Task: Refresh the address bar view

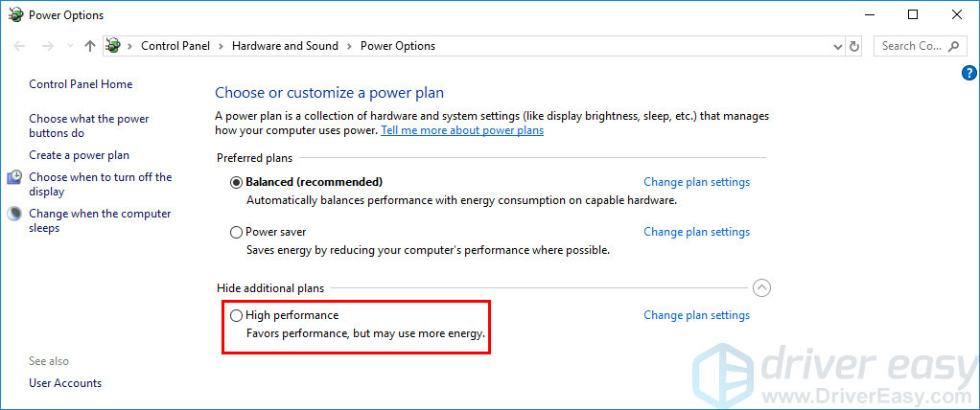Action: pos(856,46)
